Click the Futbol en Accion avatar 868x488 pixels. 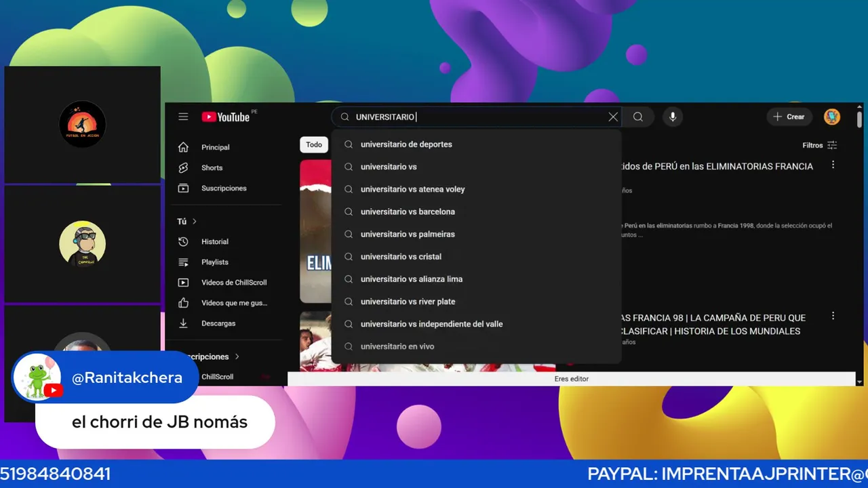[82, 124]
